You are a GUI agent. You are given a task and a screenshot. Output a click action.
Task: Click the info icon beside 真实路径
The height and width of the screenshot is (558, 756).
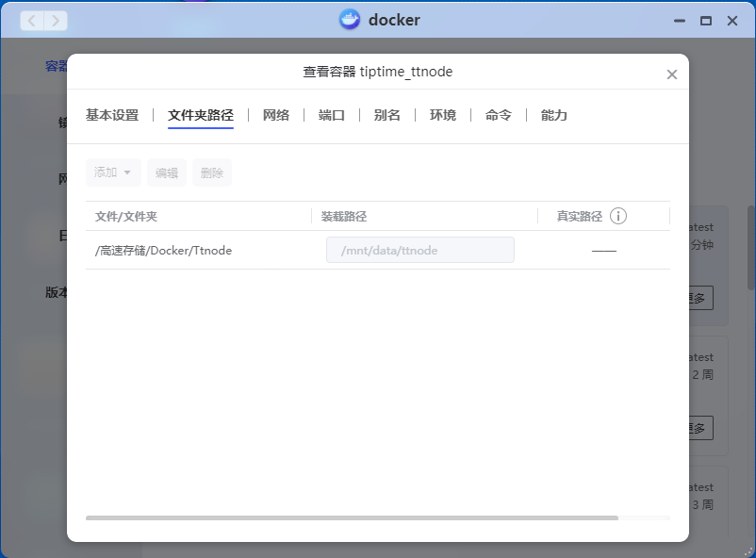[x=618, y=216]
